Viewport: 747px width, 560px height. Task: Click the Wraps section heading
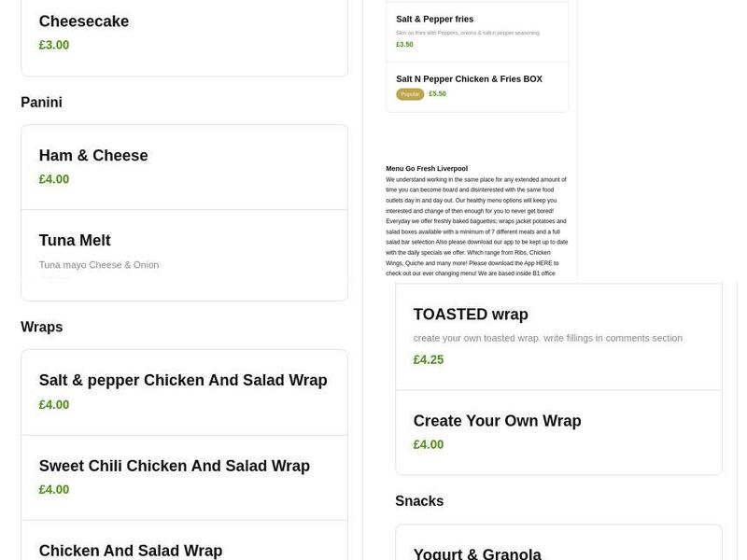41,327
